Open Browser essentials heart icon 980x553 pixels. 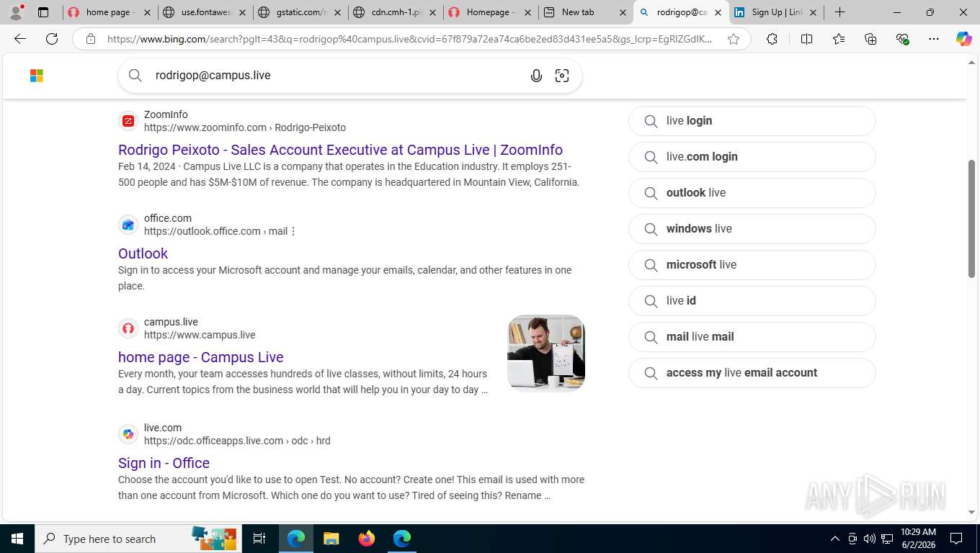tap(902, 39)
